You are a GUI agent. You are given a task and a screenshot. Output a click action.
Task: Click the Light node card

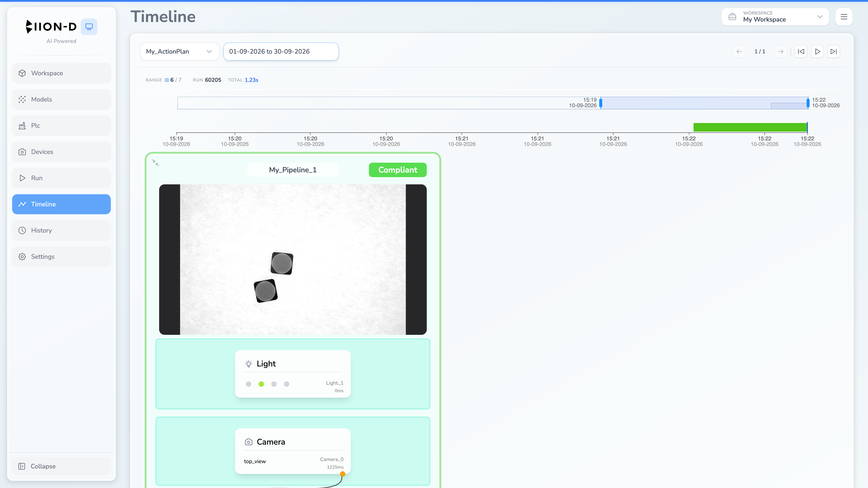coord(293,374)
